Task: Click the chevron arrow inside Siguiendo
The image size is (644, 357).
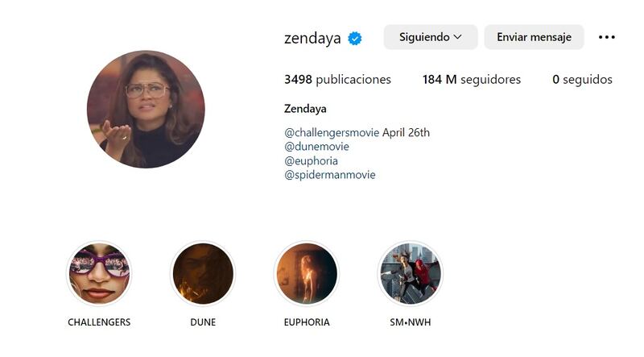Action: click(x=457, y=37)
